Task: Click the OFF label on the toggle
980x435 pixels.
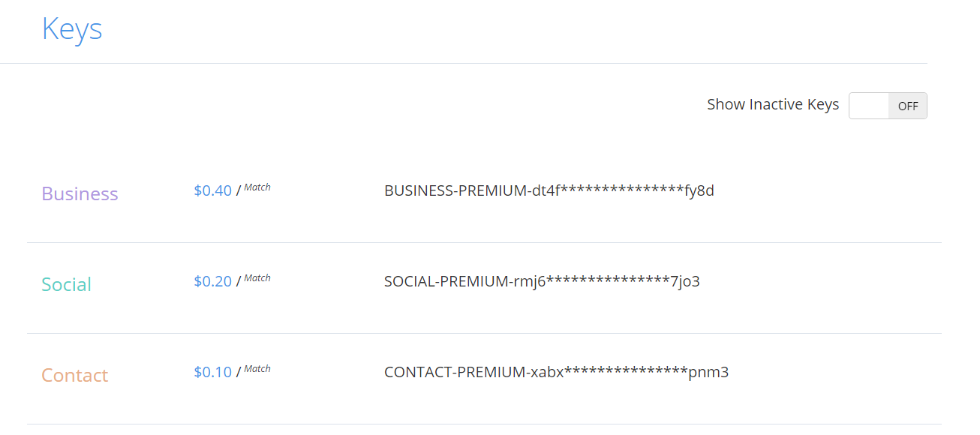Action: point(907,106)
